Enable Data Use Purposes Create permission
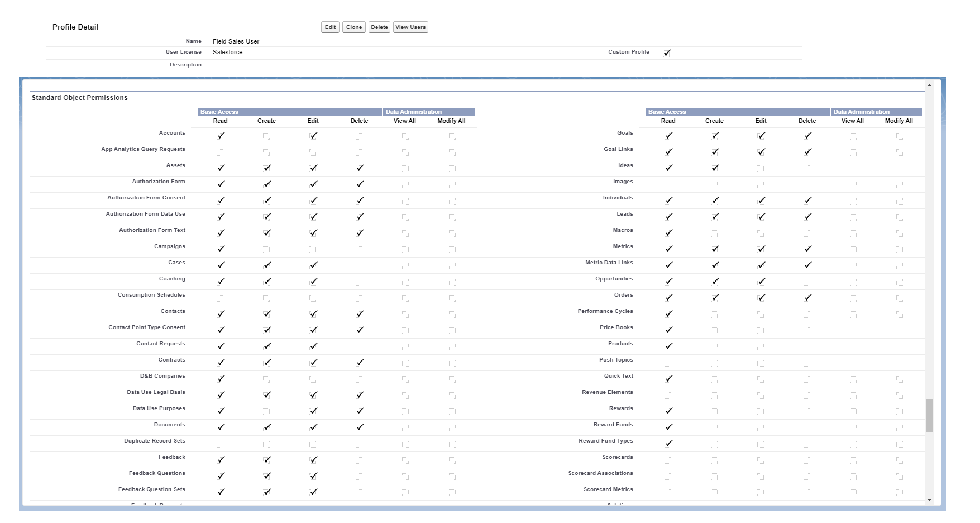This screenshot has height=523, width=980. (266, 412)
